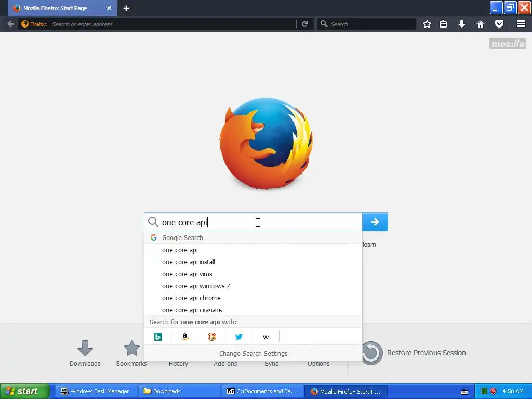Go to Home page icon
This screenshot has width=532, height=399.
(481, 24)
